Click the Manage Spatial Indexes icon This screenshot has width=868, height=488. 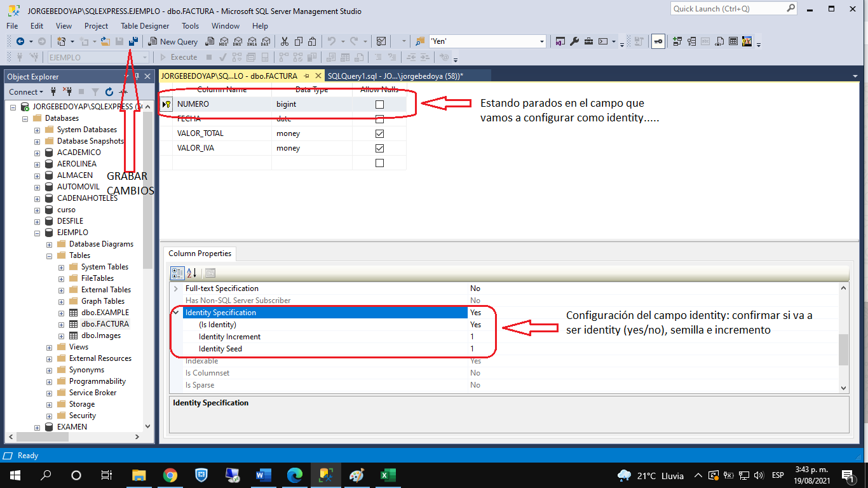coord(747,41)
